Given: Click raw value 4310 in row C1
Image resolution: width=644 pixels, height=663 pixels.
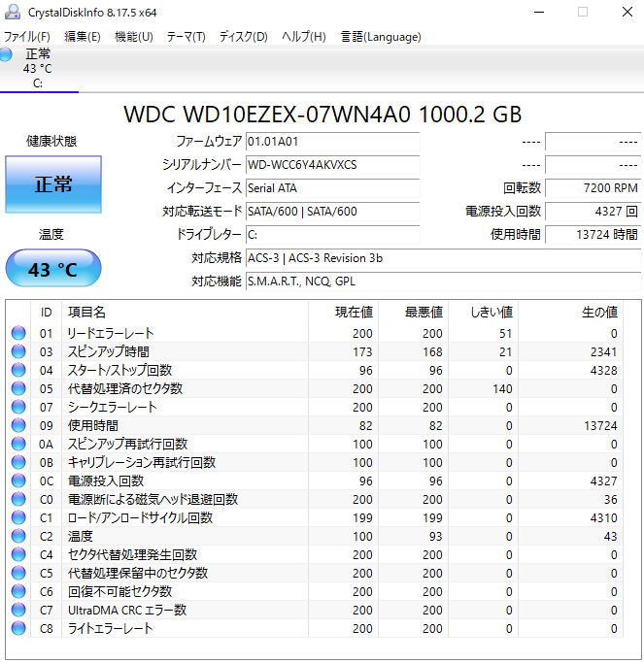Looking at the screenshot, I should [604, 518].
